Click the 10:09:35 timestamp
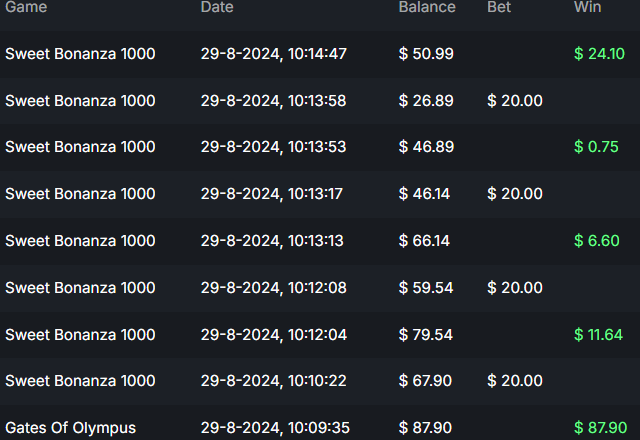Viewport: 640px width, 440px height. tap(273, 428)
